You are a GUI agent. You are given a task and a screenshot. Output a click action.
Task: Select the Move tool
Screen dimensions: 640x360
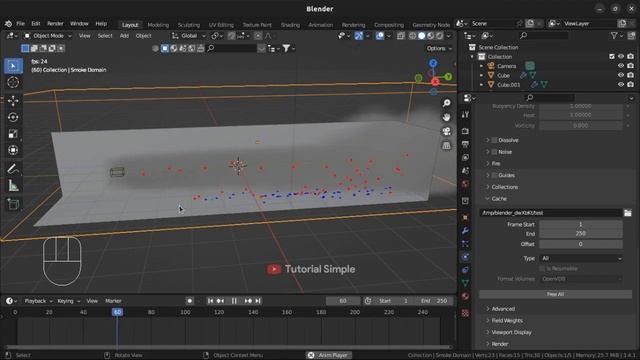[x=13, y=100]
